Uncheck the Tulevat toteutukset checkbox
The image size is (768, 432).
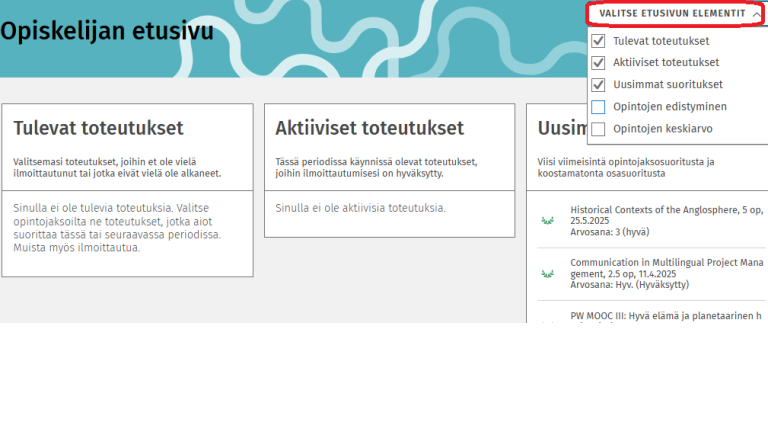tap(598, 41)
